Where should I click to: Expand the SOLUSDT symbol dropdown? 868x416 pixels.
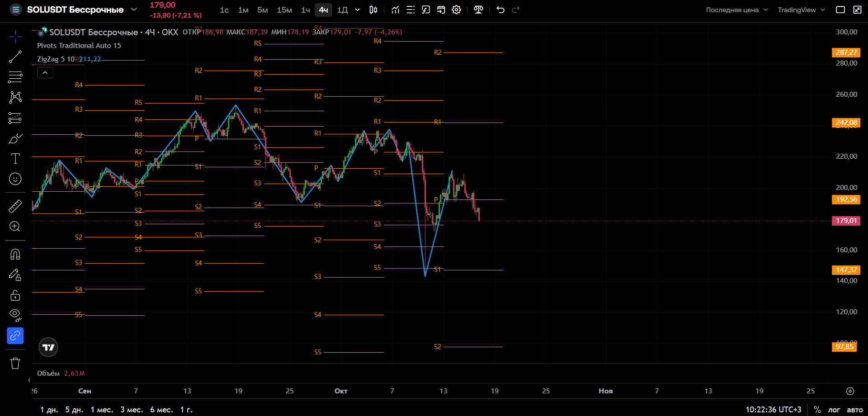[x=134, y=9]
